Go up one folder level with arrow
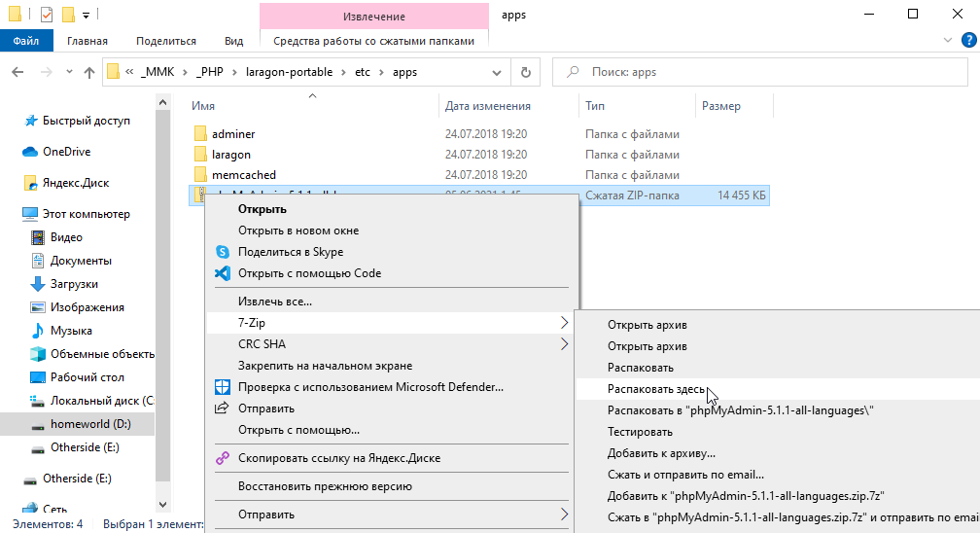This screenshot has width=980, height=533. click(x=89, y=72)
